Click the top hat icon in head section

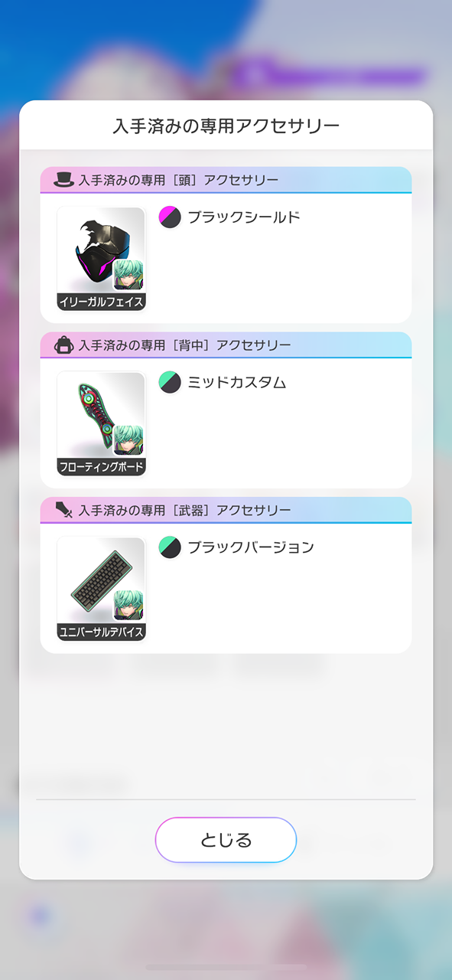pyautogui.click(x=63, y=181)
